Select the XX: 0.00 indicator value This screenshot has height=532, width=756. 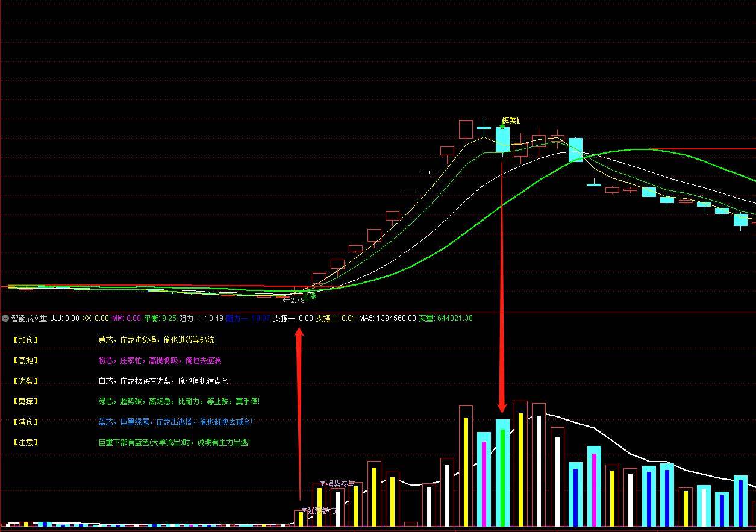(96, 318)
